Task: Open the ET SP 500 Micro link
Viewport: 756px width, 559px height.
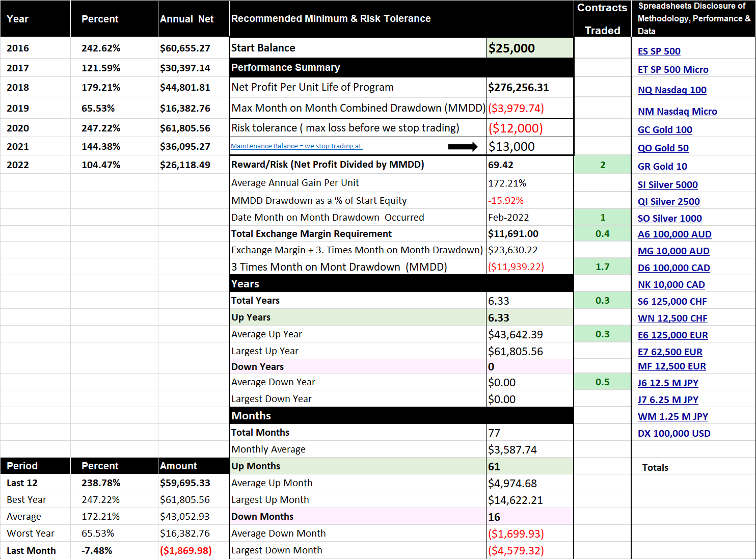Action: coord(673,70)
